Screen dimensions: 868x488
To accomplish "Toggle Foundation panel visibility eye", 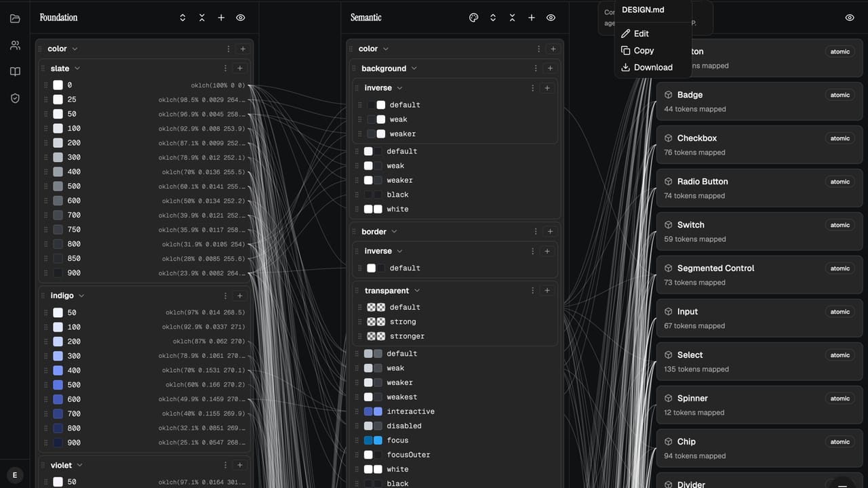I will 241,18.
